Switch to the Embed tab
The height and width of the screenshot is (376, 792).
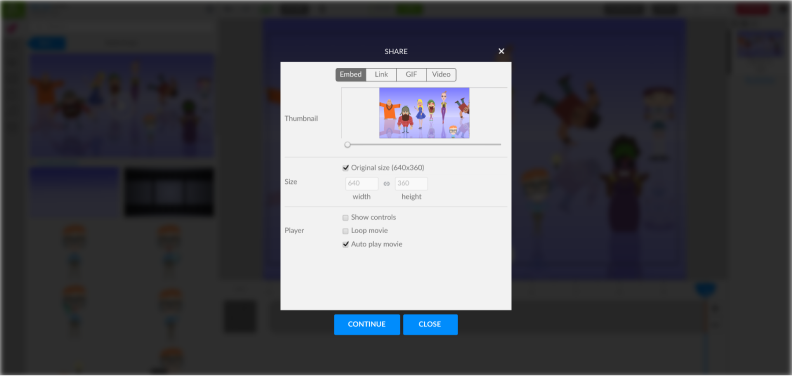(x=351, y=75)
